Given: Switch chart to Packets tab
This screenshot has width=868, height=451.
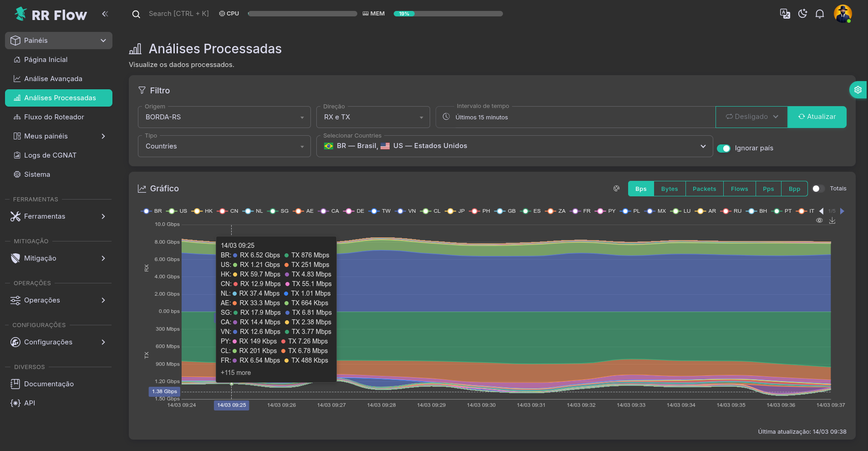Looking at the screenshot, I should coord(704,189).
